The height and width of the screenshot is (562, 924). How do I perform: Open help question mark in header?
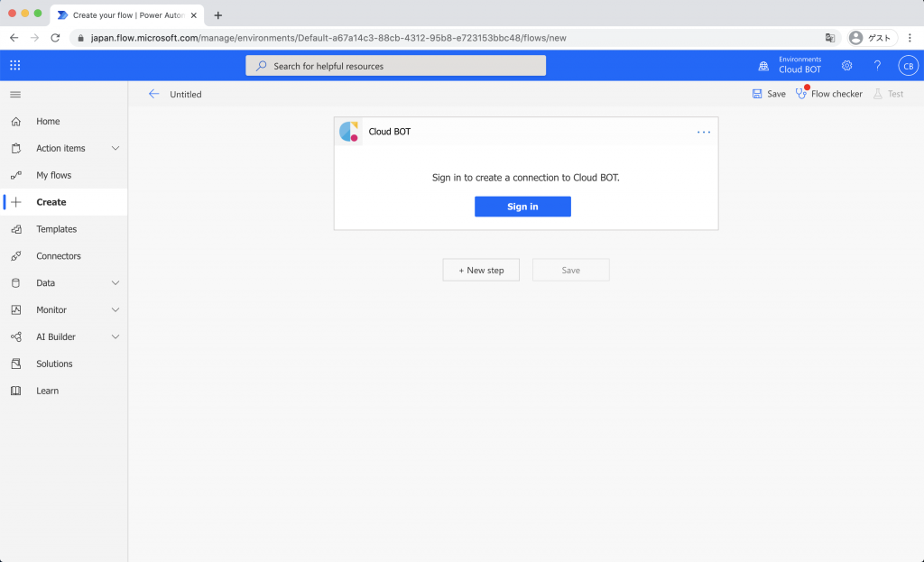coord(877,65)
